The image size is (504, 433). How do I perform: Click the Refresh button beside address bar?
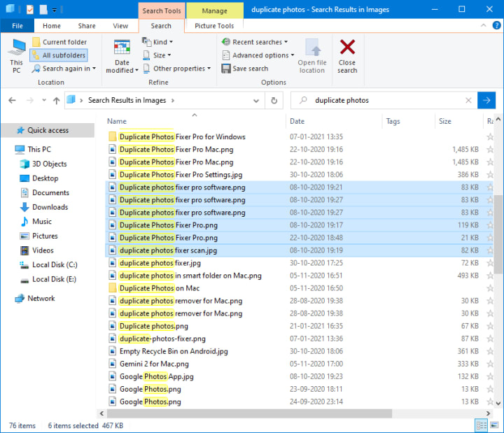(x=274, y=101)
